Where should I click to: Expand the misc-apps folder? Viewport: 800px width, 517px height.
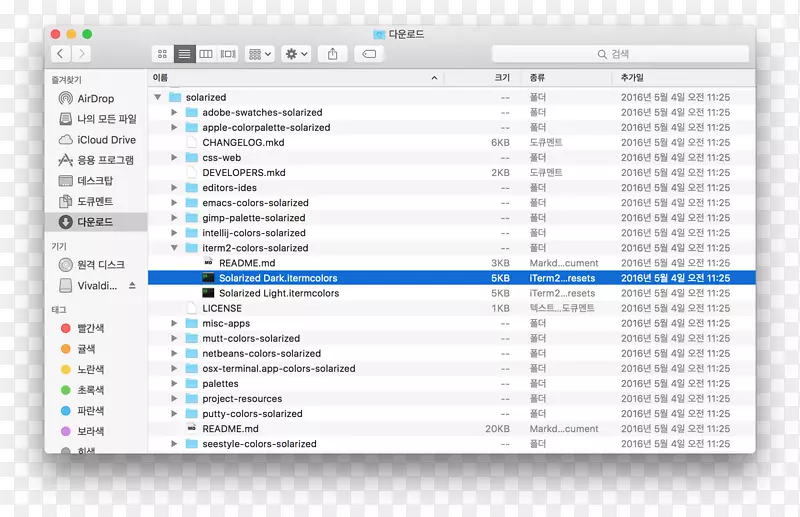174,323
